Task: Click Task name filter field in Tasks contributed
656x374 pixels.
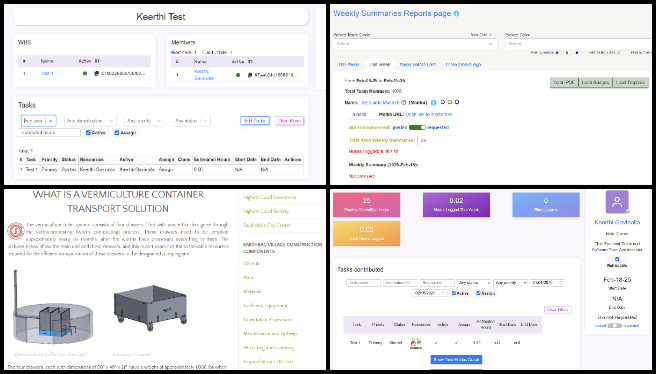Action: (363, 283)
